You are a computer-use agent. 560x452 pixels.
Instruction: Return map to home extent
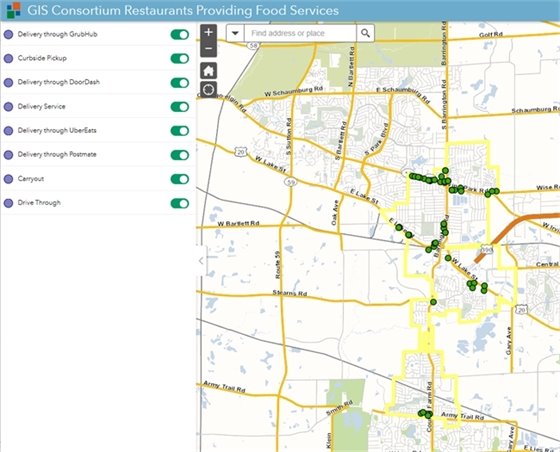pos(209,71)
